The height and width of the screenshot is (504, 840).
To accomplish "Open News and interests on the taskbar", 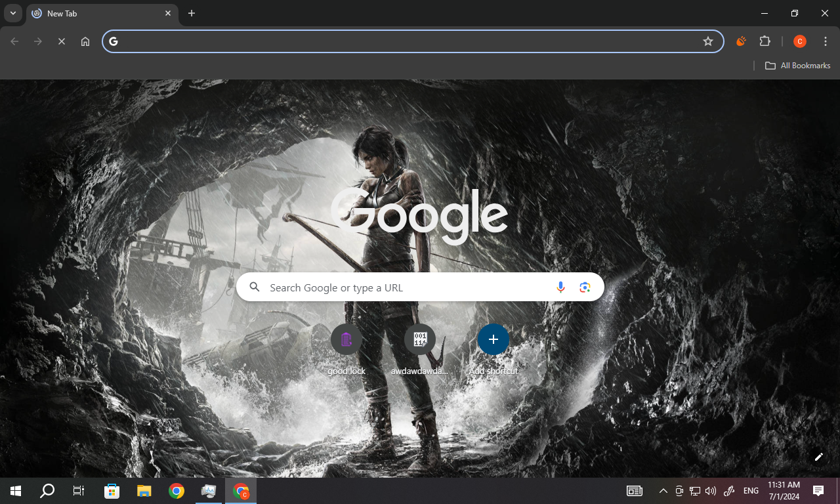I will coord(634,491).
